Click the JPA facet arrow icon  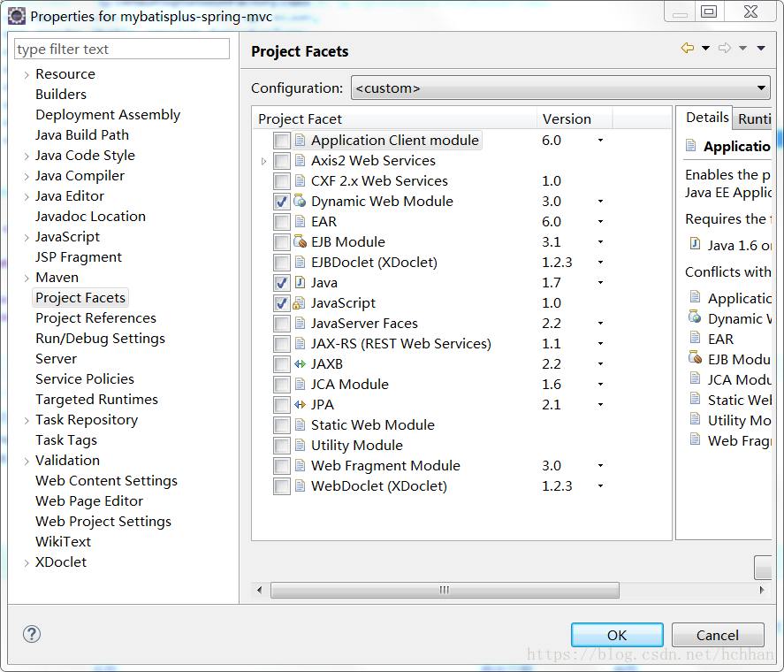point(300,404)
